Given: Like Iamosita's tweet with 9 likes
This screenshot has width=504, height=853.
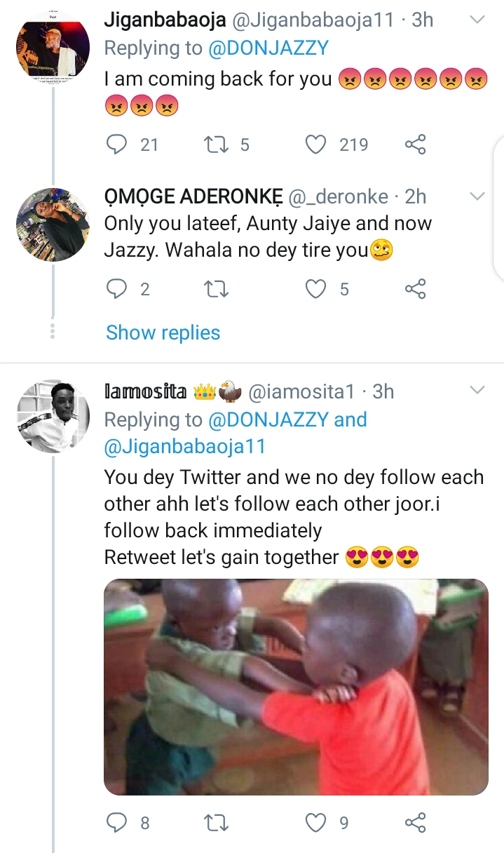Looking at the screenshot, I should [316, 822].
